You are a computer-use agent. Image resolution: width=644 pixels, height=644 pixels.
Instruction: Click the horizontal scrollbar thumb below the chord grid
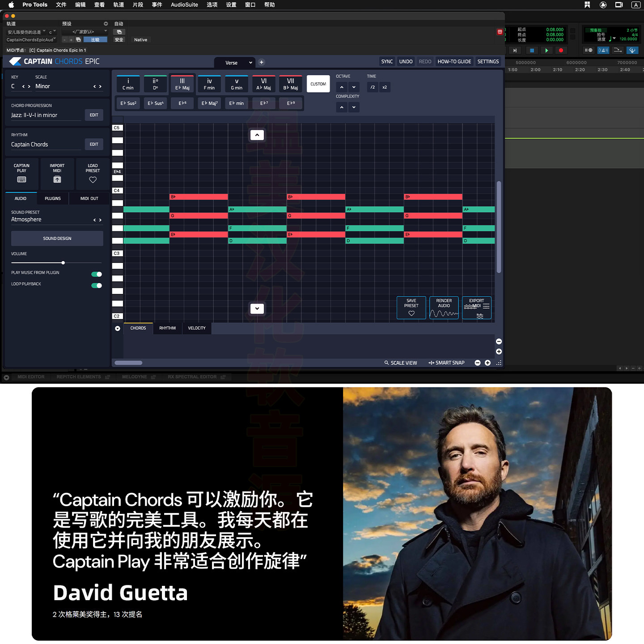click(128, 363)
